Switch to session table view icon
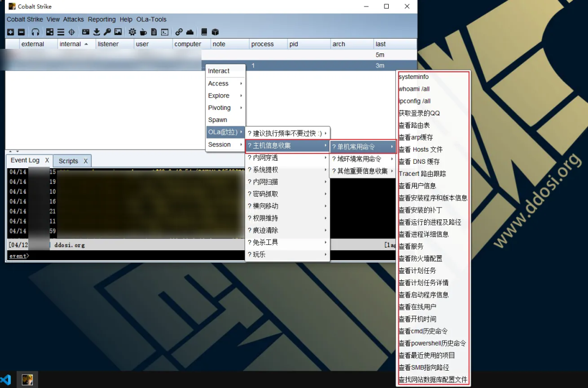Image resolution: width=588 pixels, height=388 pixels. (x=60, y=32)
